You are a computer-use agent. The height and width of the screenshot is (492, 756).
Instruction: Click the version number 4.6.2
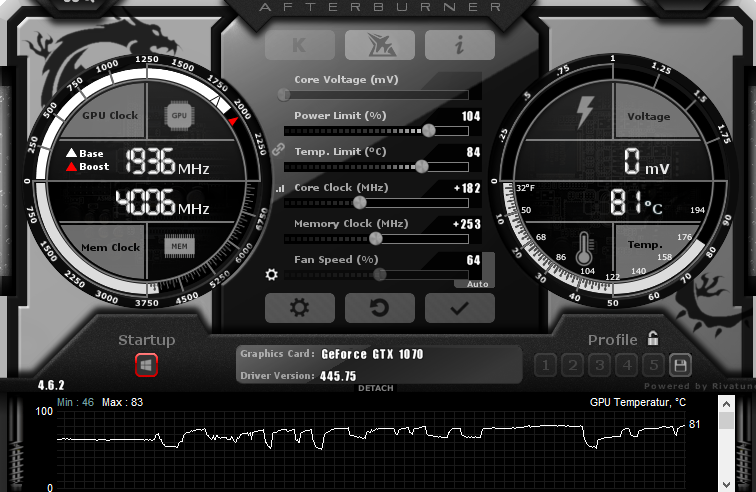click(51, 385)
